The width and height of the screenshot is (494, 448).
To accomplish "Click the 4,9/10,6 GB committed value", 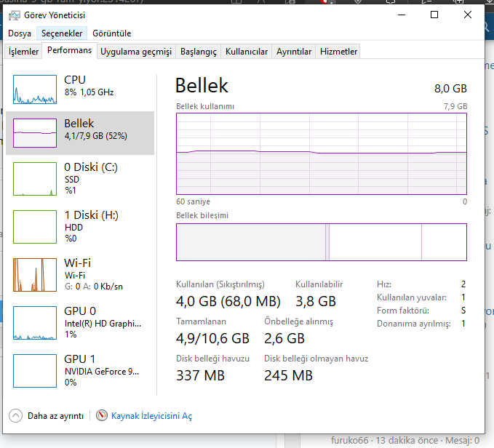I will click(x=212, y=338).
